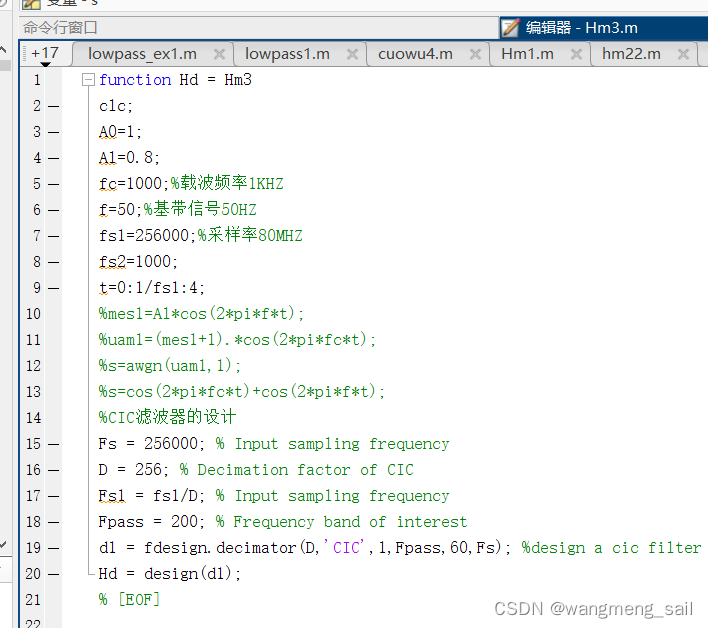This screenshot has width=708, height=628.
Task: Open the +17 hidden tabs dropdown
Action: (45, 54)
